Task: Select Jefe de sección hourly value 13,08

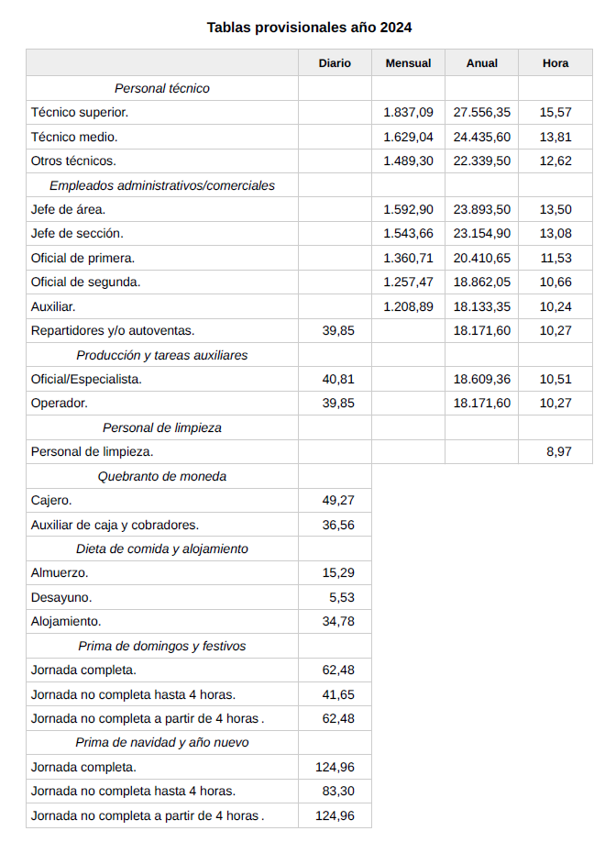Action: (x=555, y=233)
